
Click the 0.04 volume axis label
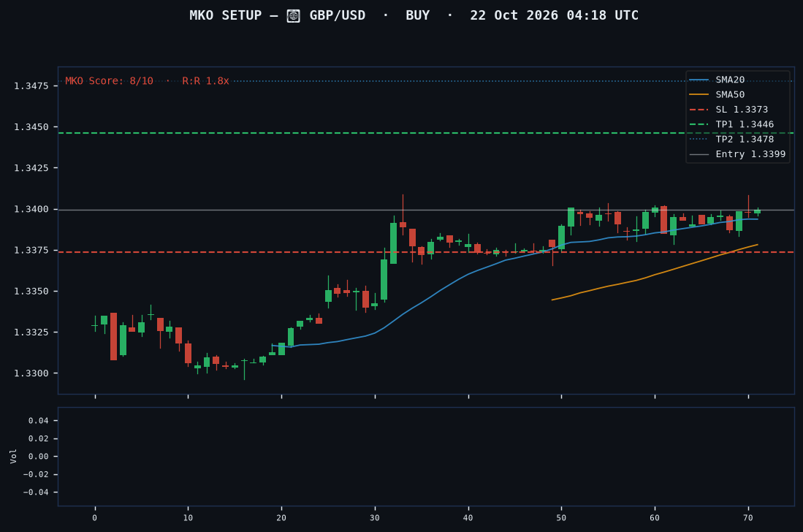(x=39, y=421)
